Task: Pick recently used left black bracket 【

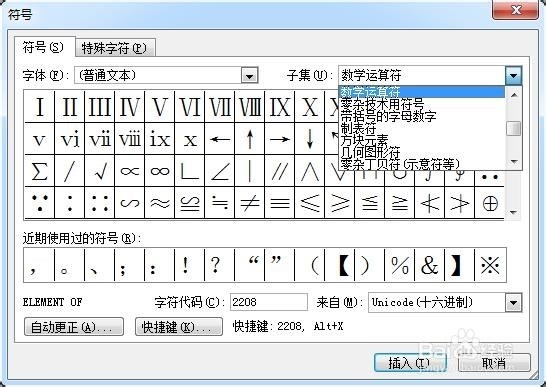Action: (x=340, y=265)
